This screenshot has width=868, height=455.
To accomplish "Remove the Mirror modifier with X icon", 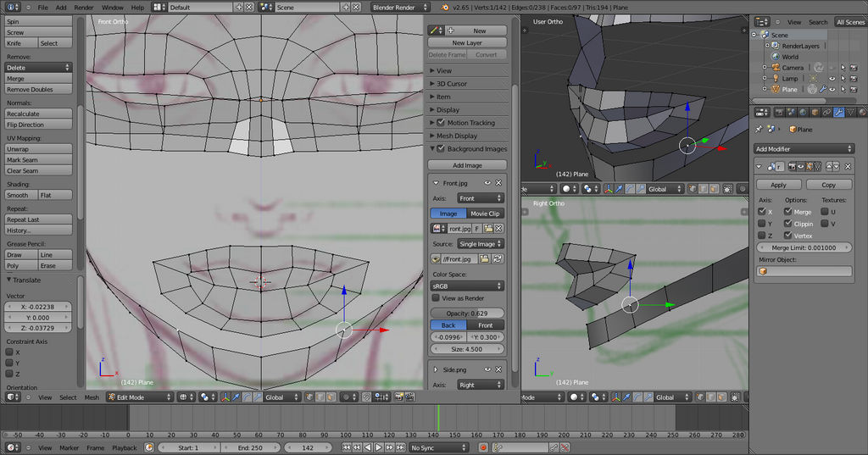I will 849,166.
